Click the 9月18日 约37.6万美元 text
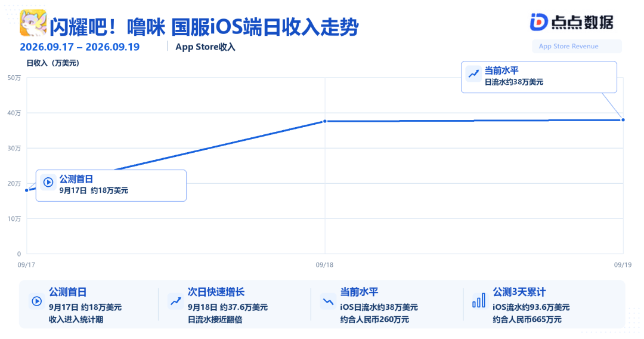The width and height of the screenshot is (644, 339). 228,307
